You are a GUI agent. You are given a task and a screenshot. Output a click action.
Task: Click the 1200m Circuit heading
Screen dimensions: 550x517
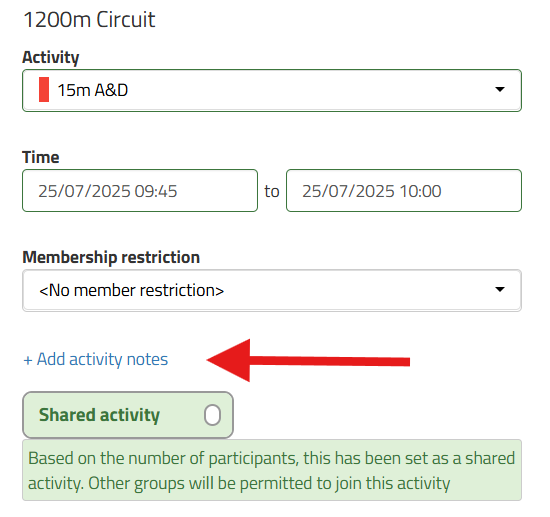(x=89, y=20)
